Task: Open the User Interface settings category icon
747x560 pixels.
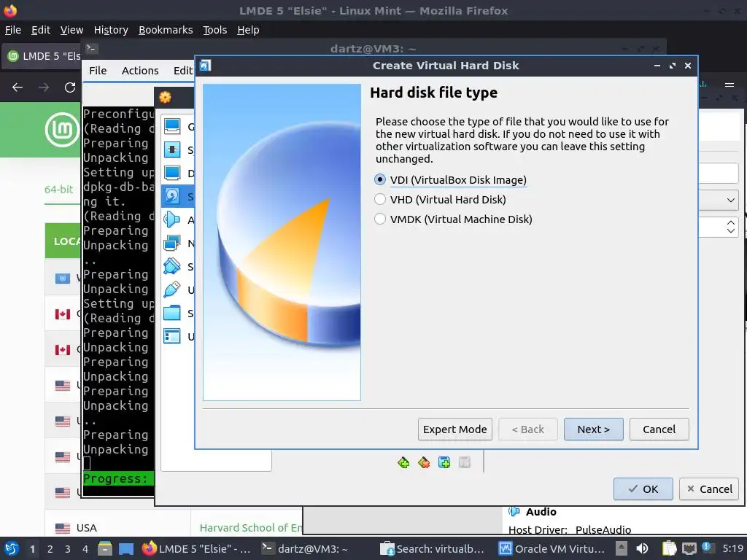Action: [172, 336]
